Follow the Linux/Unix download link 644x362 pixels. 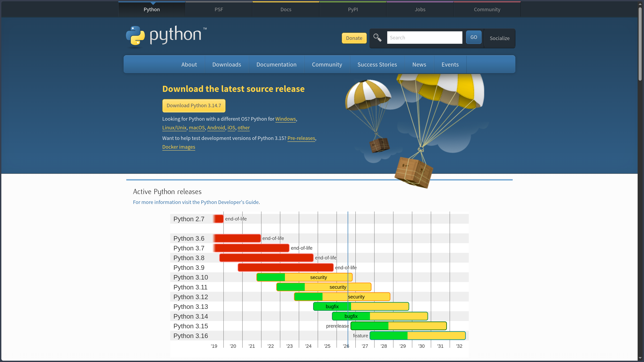click(174, 128)
